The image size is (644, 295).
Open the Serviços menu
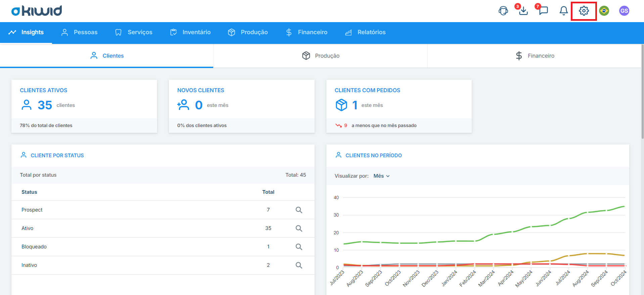[x=133, y=32]
